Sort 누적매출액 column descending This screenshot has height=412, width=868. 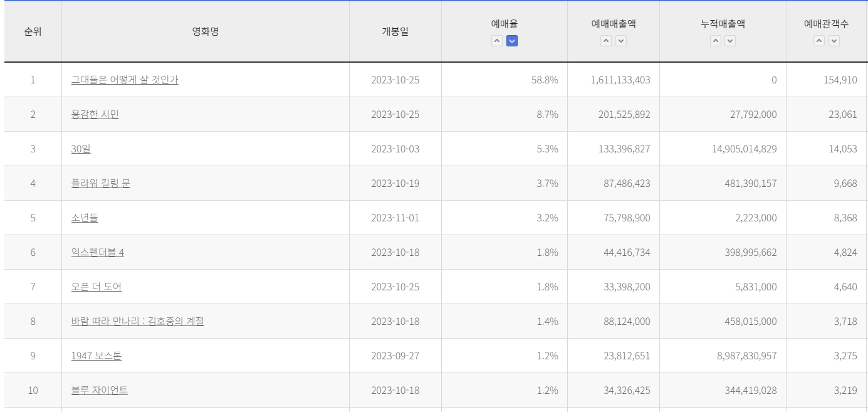730,41
